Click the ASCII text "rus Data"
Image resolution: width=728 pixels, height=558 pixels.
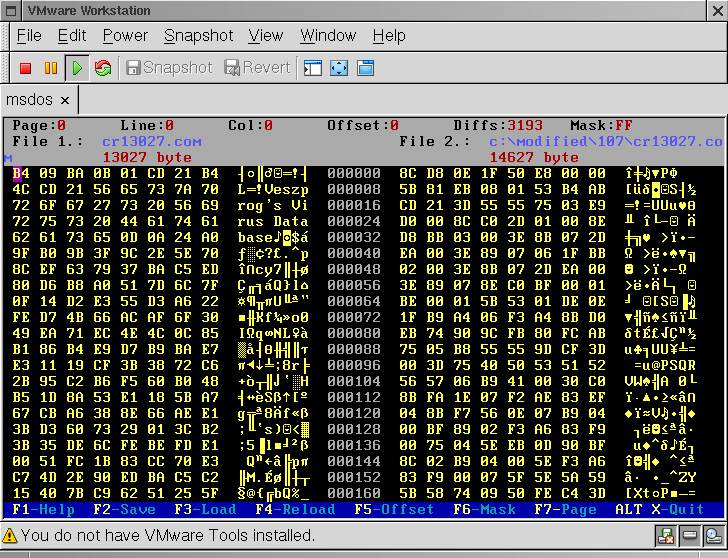tap(273, 221)
